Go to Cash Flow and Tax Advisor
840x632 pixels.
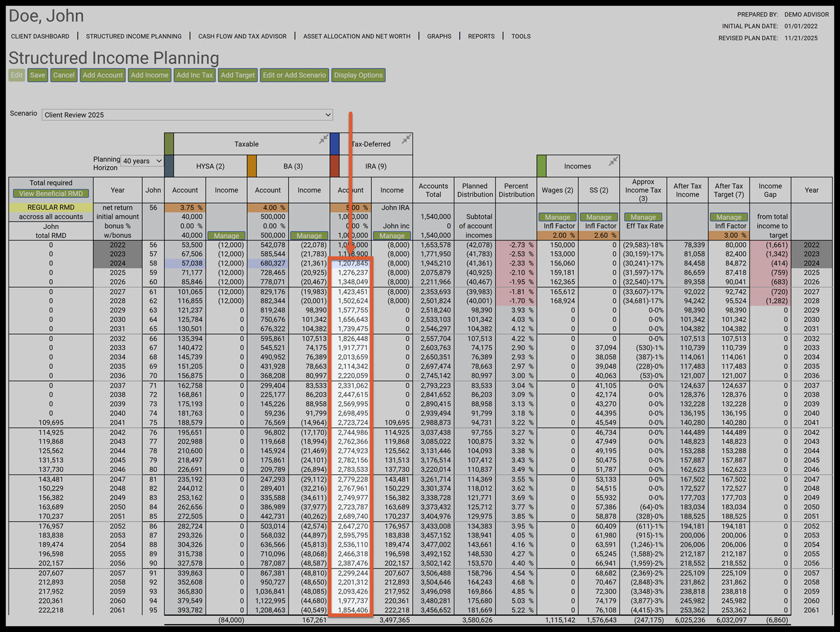point(242,37)
